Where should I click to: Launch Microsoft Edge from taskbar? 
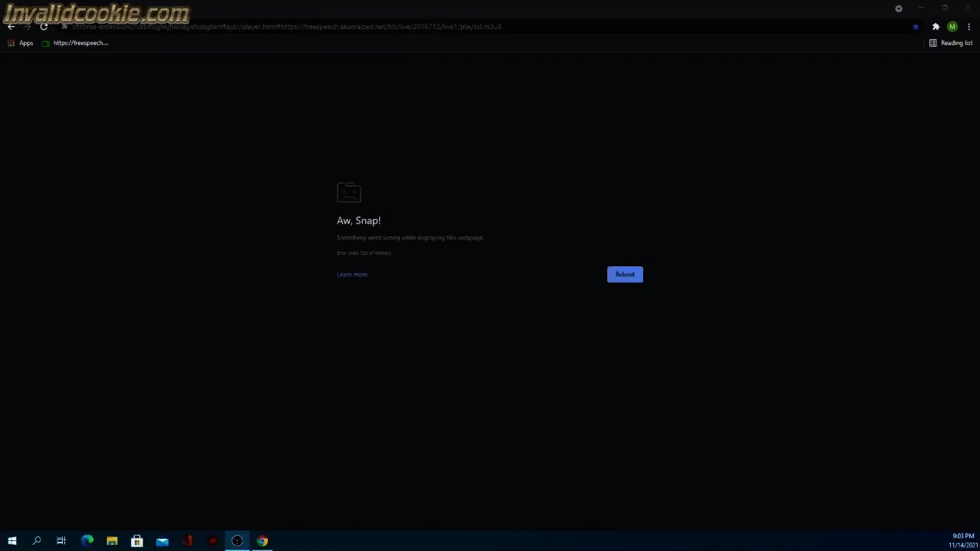[x=87, y=541]
